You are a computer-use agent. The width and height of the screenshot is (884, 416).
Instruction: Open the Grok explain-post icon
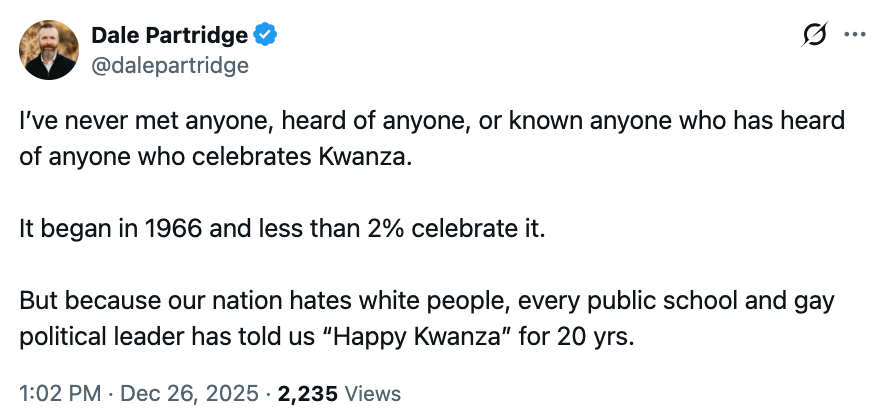816,35
